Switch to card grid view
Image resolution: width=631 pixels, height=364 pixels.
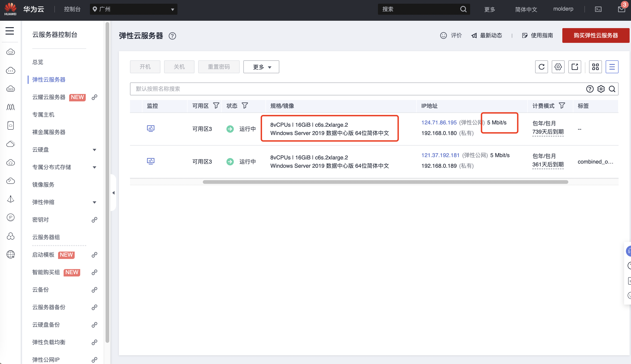click(x=595, y=67)
